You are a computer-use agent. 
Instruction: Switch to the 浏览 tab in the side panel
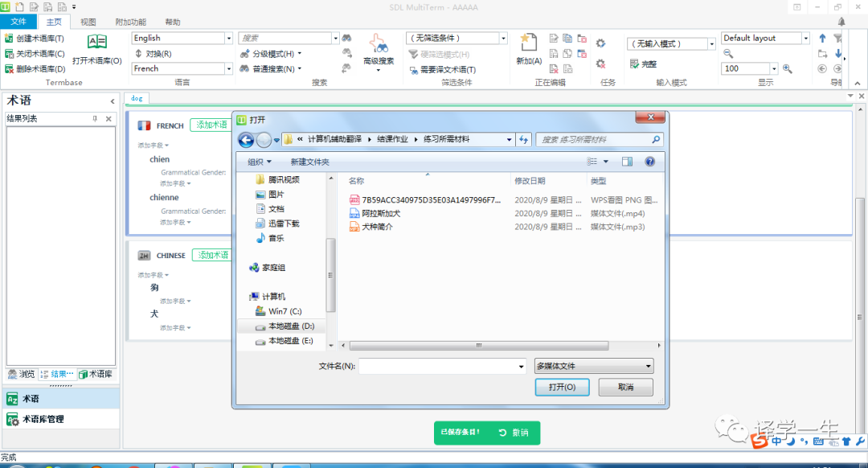[x=22, y=375]
